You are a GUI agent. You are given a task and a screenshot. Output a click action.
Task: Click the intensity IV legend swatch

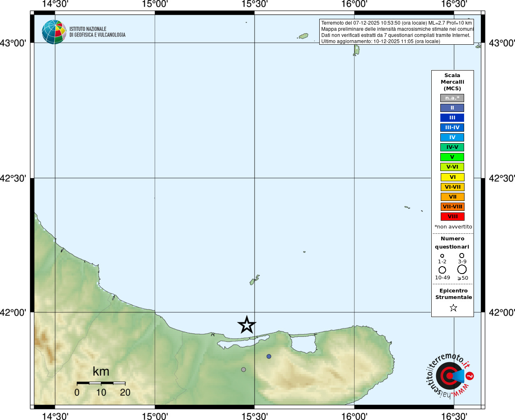point(452,137)
